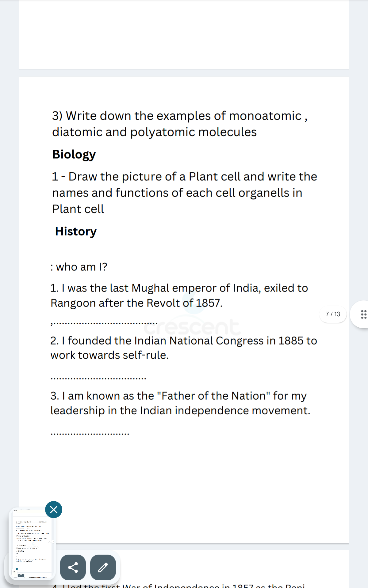
Task: Dismiss the screenshot preview with X
Action: (54, 510)
